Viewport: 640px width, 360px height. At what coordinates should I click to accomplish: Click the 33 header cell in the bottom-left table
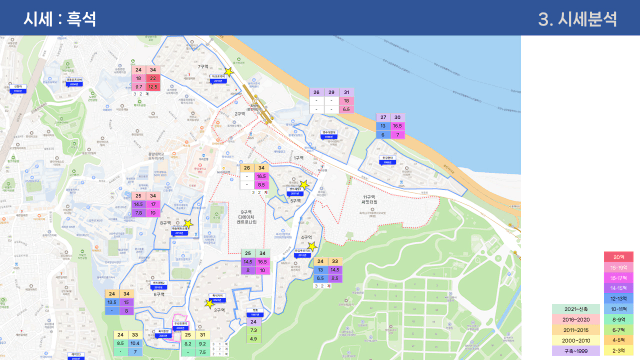pyautogui.click(x=135, y=335)
